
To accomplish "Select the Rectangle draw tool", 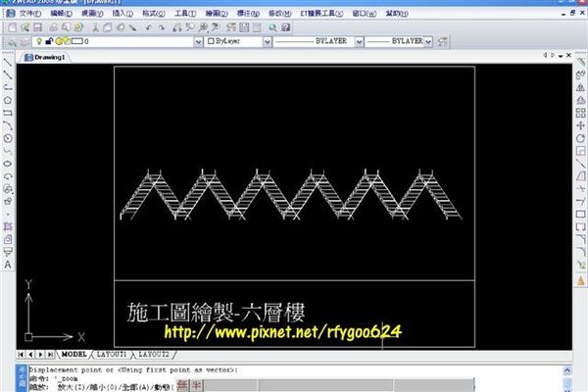I will [8, 113].
